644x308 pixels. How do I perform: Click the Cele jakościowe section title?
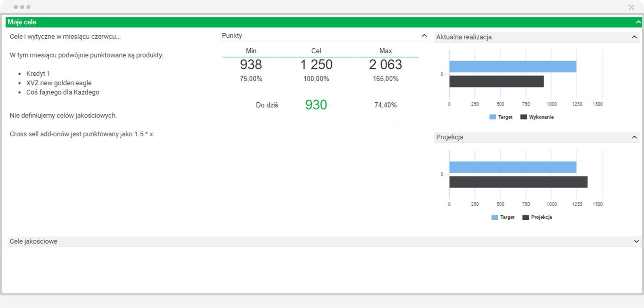point(33,241)
